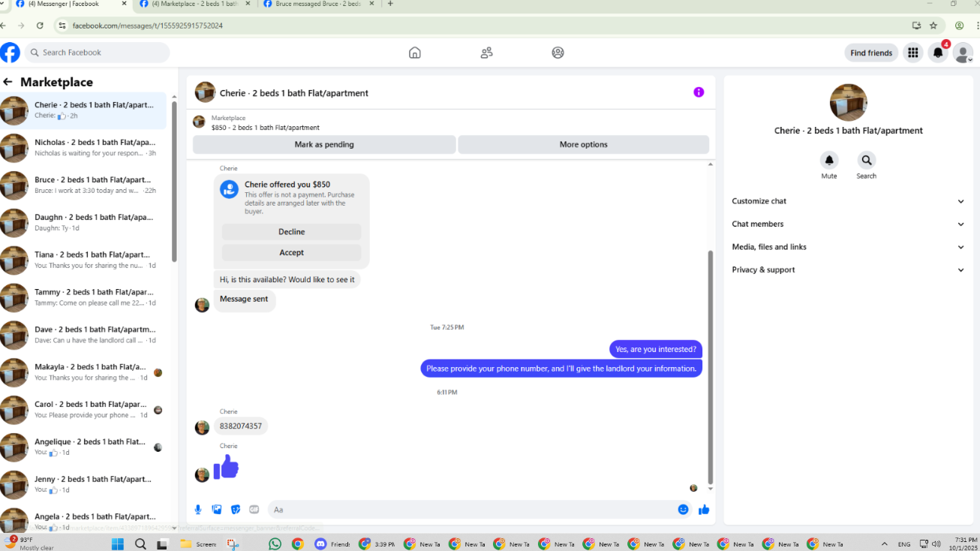Screen dimensions: 980x551
Task: Open the Makayla conversation
Action: (83, 372)
